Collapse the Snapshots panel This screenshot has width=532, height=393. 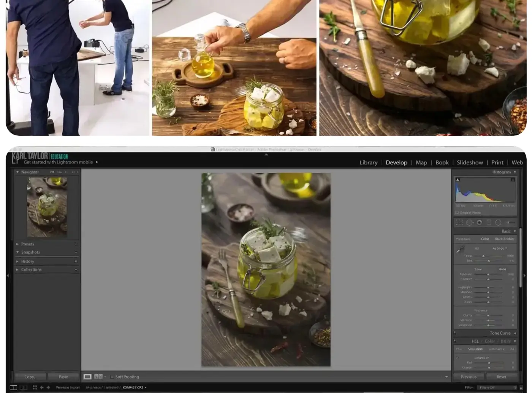(x=17, y=252)
